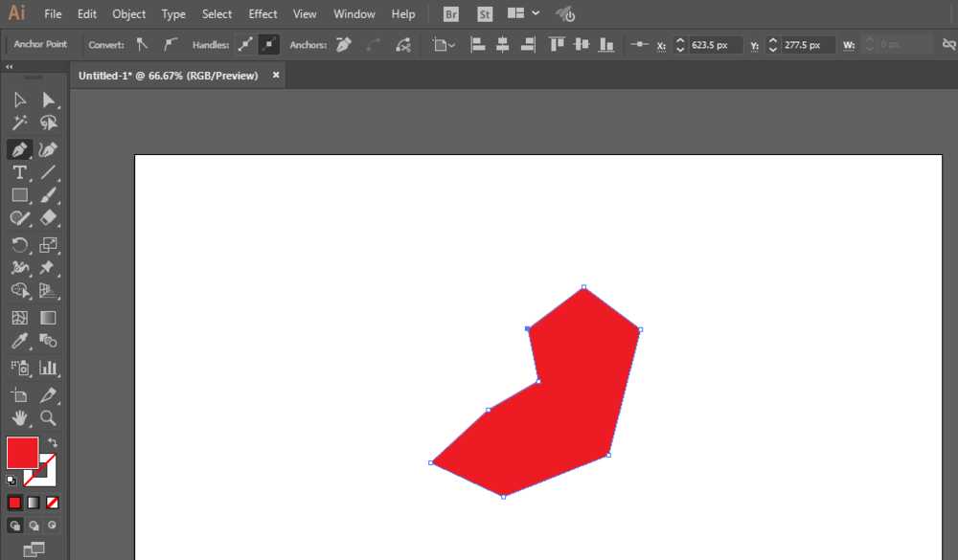Pick the Paintbrush tool
958x560 pixels.
[49, 195]
